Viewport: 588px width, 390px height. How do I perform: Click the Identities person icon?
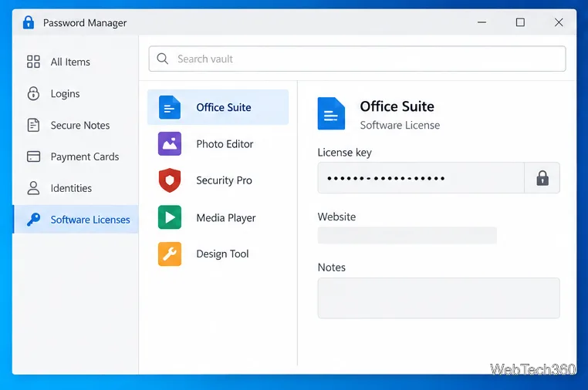coord(33,188)
